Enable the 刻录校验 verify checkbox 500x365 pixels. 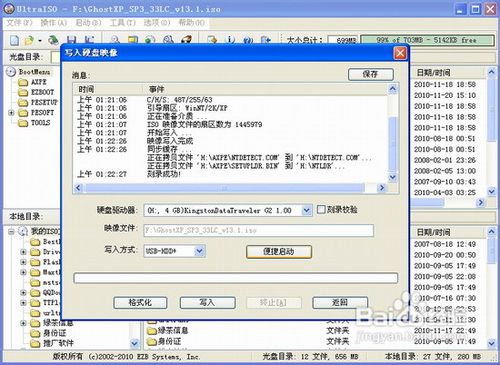[x=321, y=209]
